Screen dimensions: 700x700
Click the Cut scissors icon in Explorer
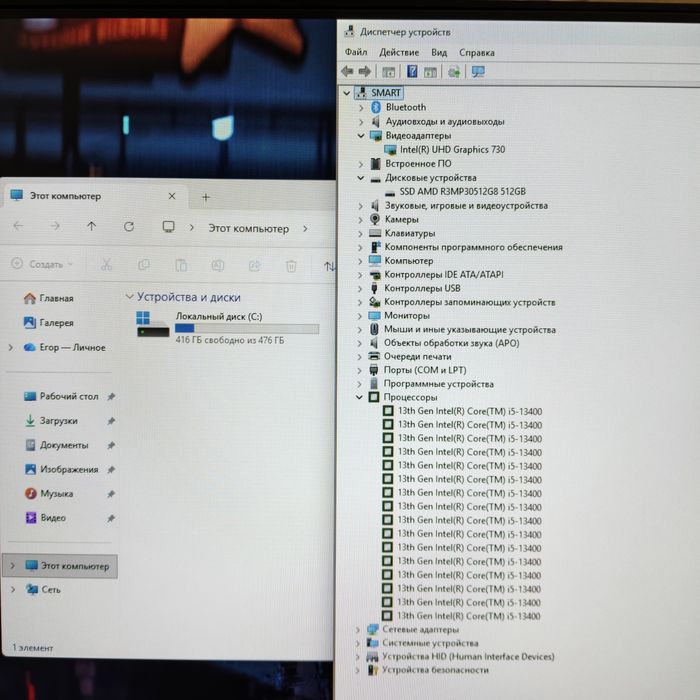point(106,265)
